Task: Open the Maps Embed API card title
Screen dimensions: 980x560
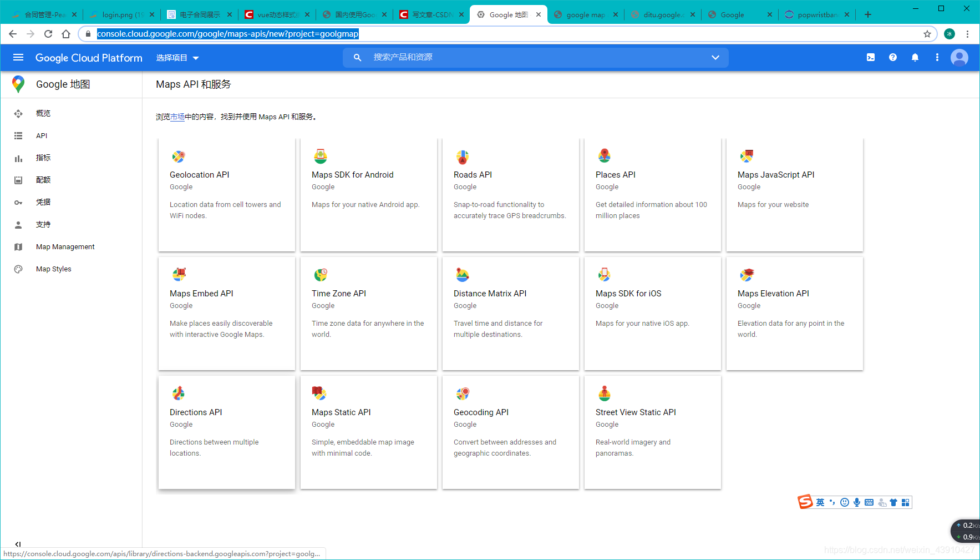Action: (201, 294)
